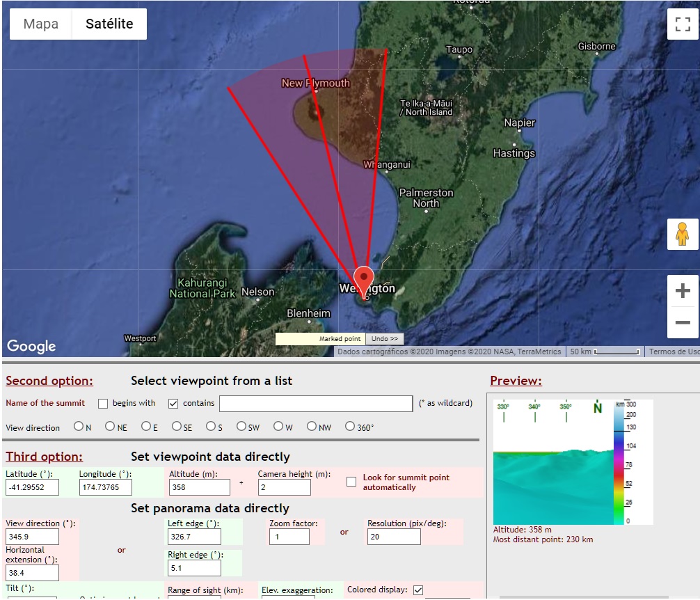The width and height of the screenshot is (700, 600).
Task: Select the Street View pegman icon
Action: (683, 234)
